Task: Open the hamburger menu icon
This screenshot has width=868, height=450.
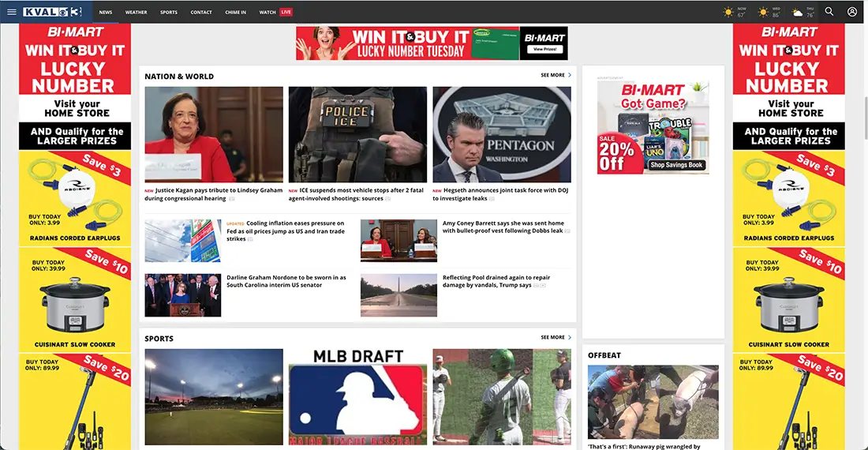Action: 11,12
